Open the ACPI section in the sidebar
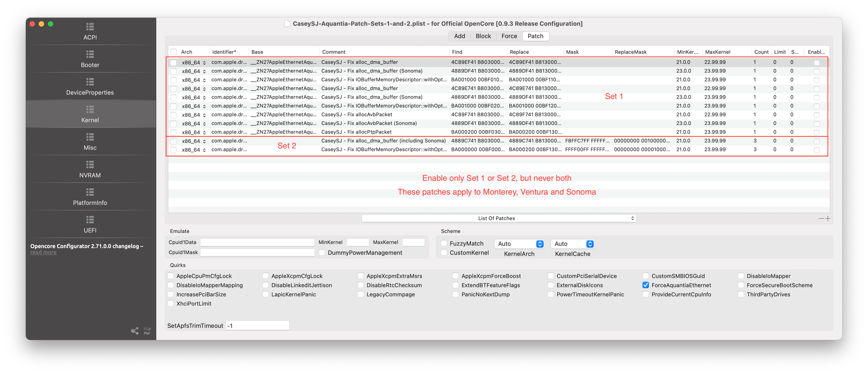Viewport: 868px width, 374px height. (x=90, y=31)
